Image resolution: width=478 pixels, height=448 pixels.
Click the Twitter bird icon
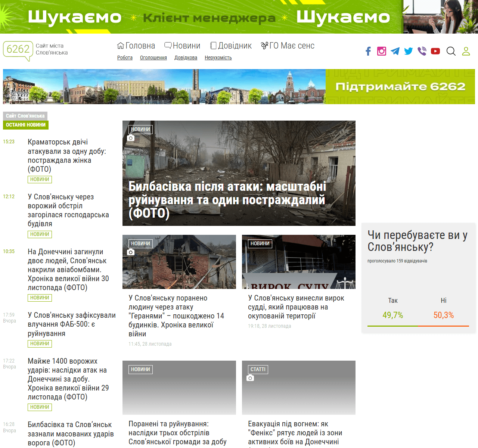pyautogui.click(x=409, y=51)
